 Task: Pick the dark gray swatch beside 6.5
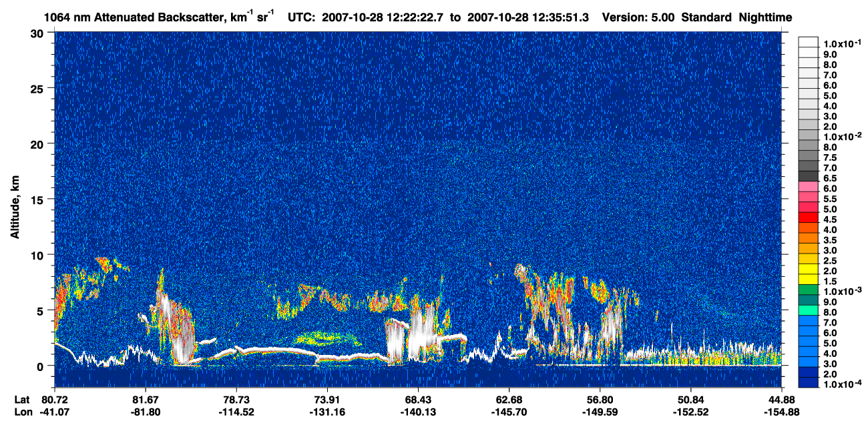[808, 176]
